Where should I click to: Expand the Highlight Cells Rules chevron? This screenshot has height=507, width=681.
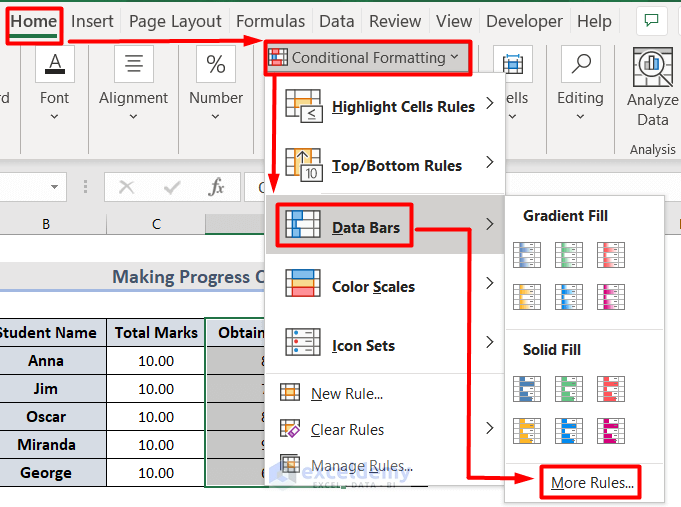click(490, 103)
